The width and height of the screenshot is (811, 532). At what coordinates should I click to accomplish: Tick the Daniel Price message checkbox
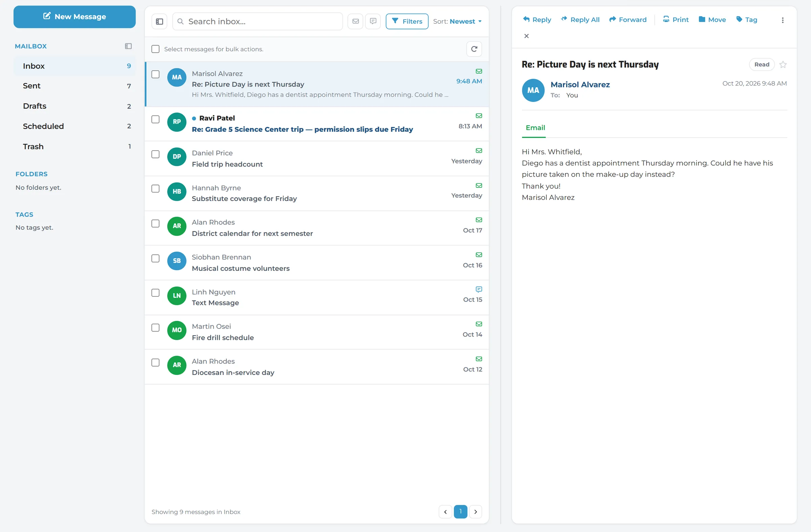tap(155, 154)
